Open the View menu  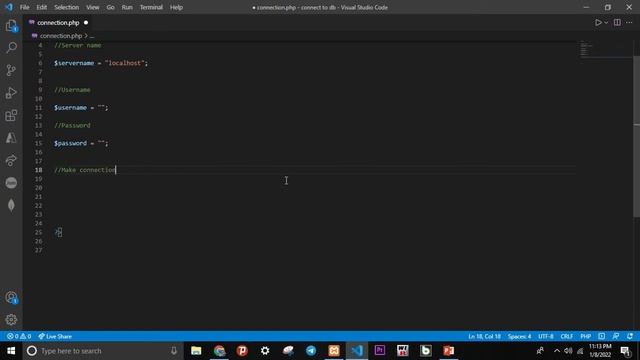(93, 7)
